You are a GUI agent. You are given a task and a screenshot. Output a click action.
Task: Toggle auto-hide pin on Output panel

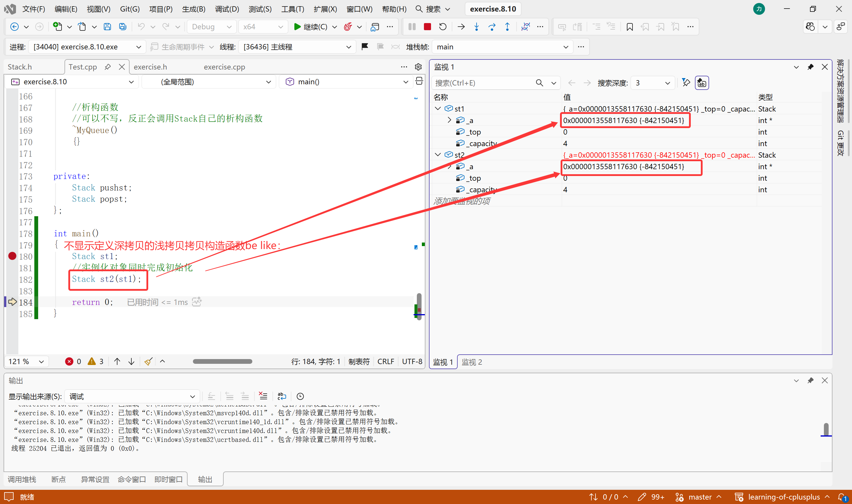pos(810,380)
